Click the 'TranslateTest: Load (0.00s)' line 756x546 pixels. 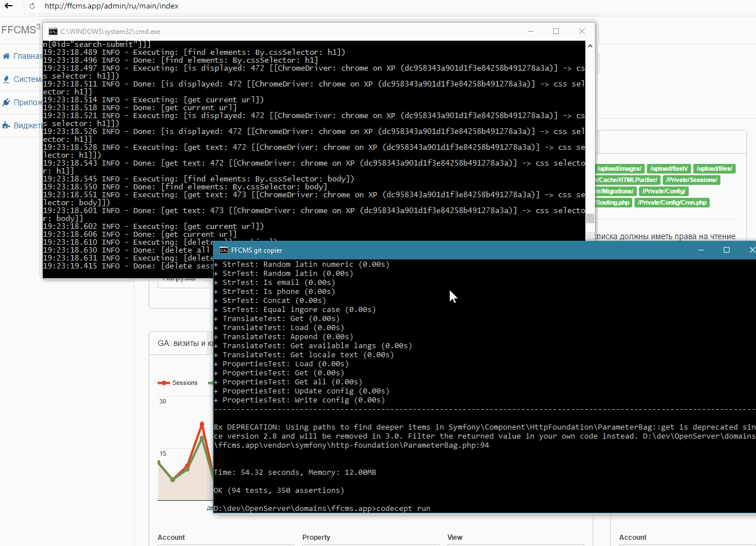coord(279,328)
